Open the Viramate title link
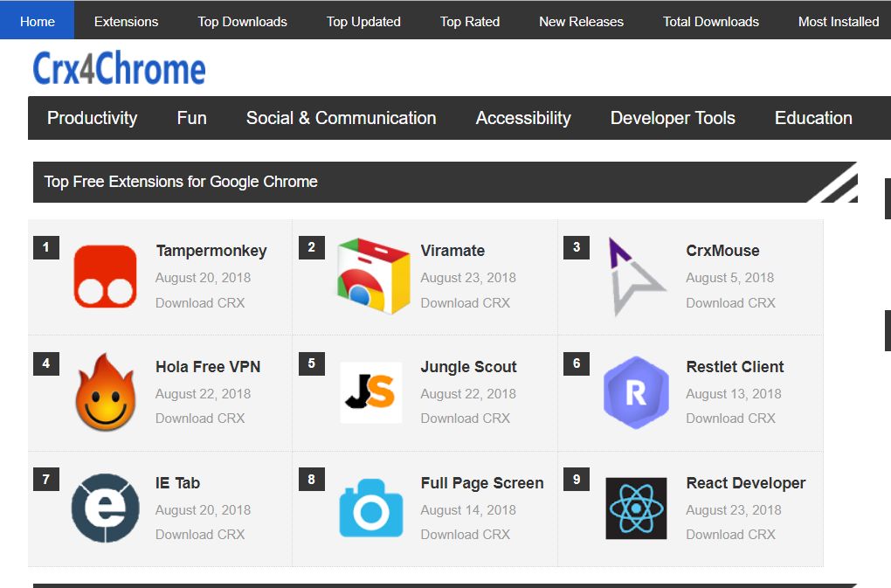Screen dimensions: 891x588 pos(452,251)
